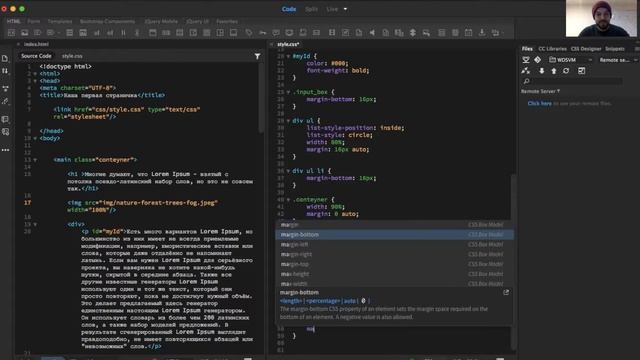Choose margin-left from code hints
The height and width of the screenshot is (360, 640).
[394, 244]
